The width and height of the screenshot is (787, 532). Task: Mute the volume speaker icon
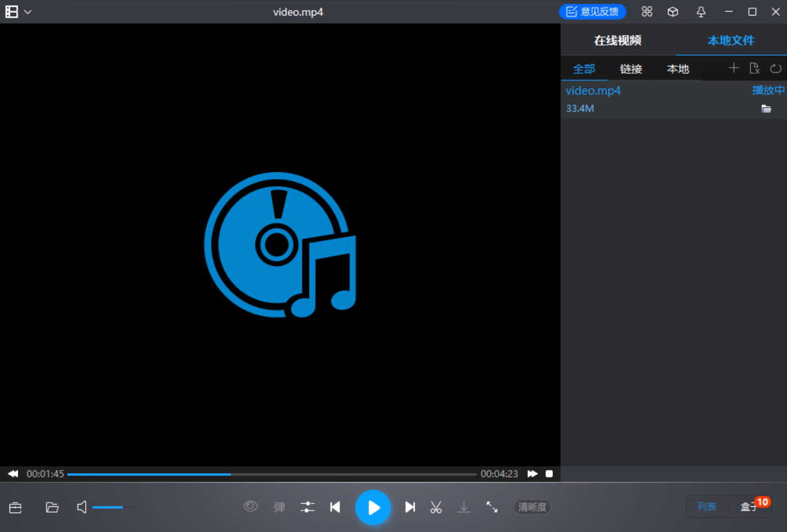tap(81, 507)
